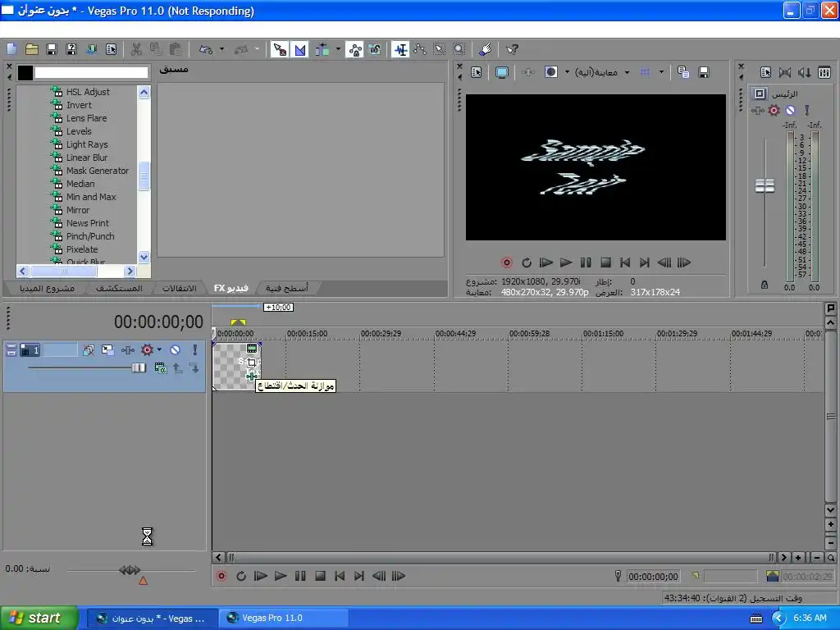Toggle Lock Envelopes to Events
The height and width of the screenshot is (630, 840).
(x=354, y=49)
